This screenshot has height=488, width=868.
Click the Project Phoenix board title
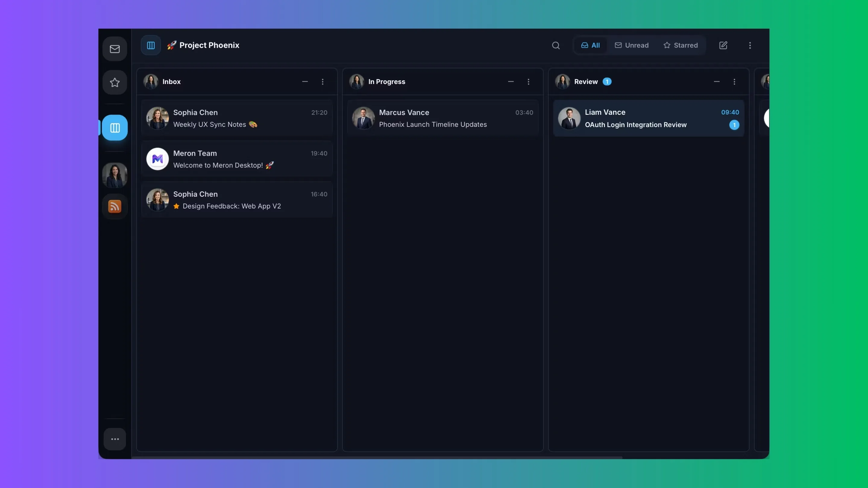pyautogui.click(x=209, y=45)
